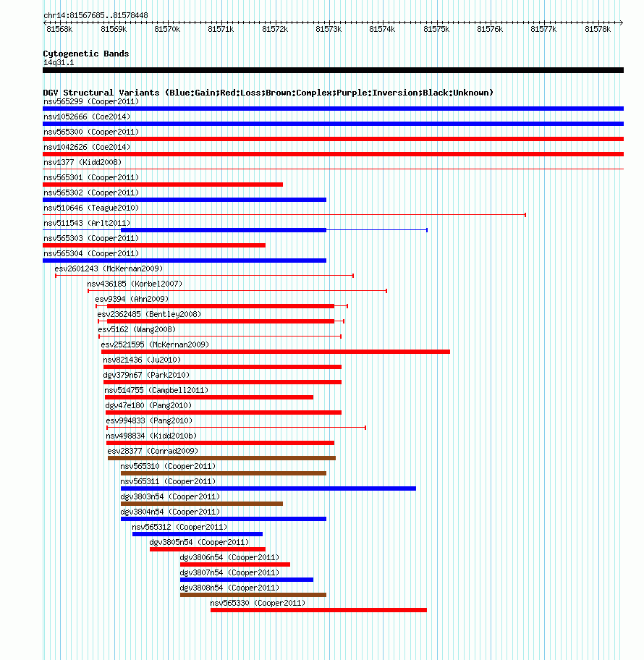This screenshot has height=660, width=644.
Task: Open variant nsv821436 (Ju2010) label
Action: [x=142, y=359]
